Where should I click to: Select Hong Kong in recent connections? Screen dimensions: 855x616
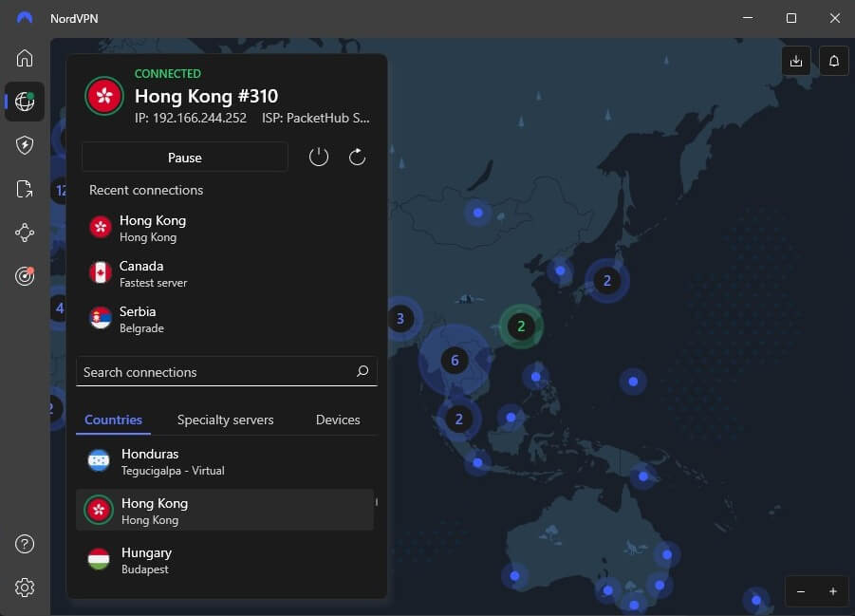[226, 228]
